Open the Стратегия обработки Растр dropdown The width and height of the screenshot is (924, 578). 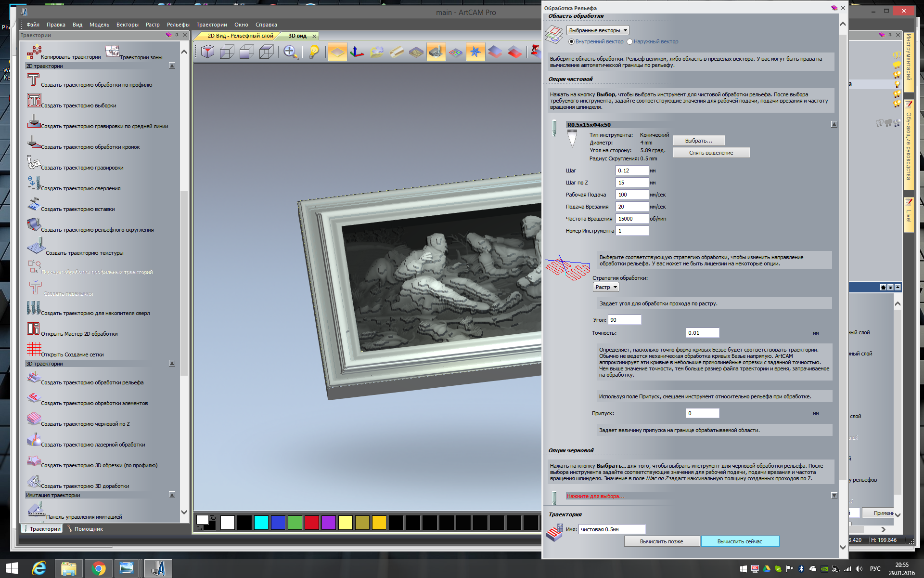pos(605,287)
